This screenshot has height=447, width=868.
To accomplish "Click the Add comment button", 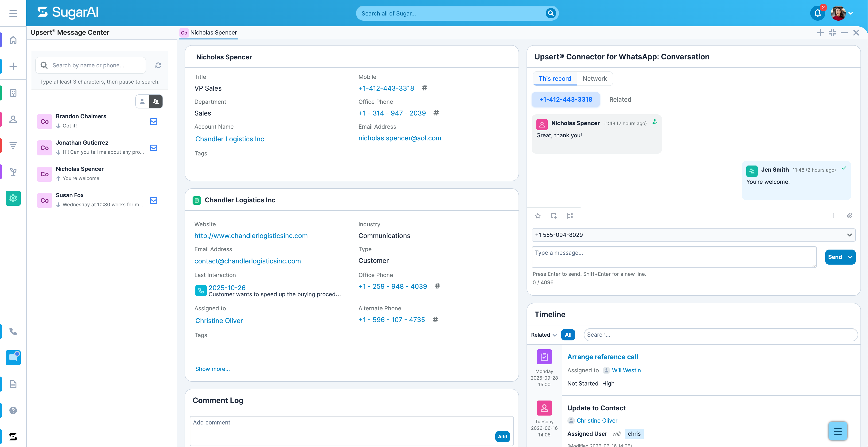I will point(502,437).
